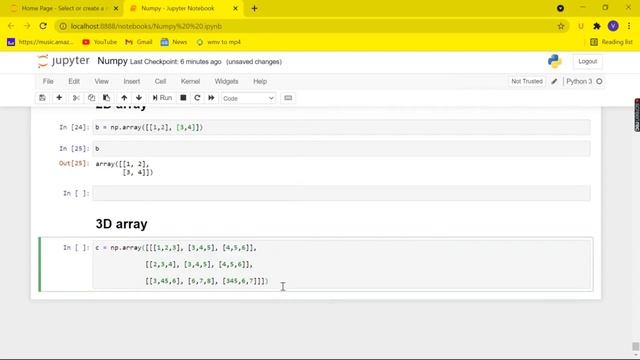
Task: Open the YouTube bookmark
Action: pos(100,42)
